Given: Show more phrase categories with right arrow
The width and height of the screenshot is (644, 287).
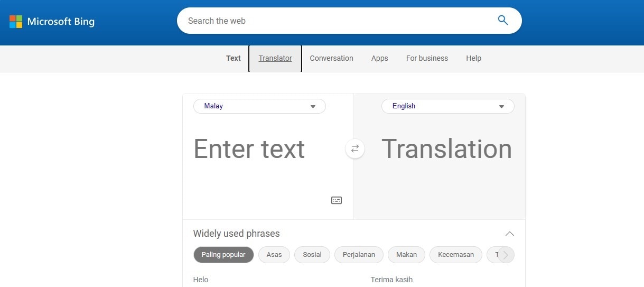Looking at the screenshot, I should tap(506, 255).
